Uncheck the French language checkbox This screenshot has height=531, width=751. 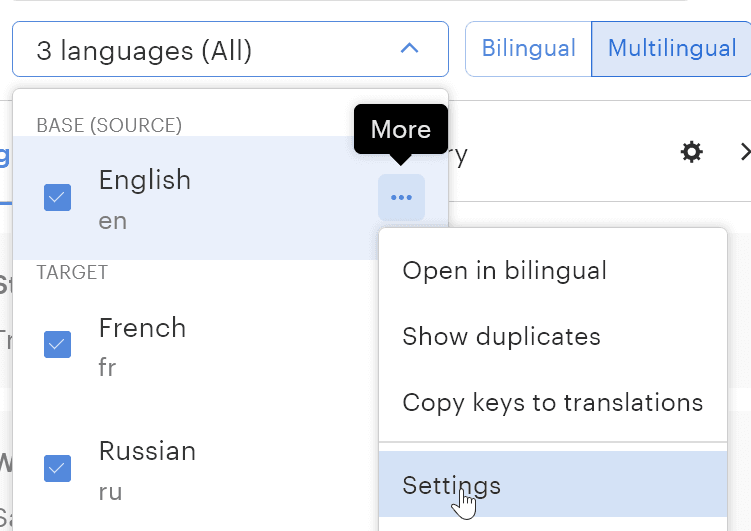point(58,345)
